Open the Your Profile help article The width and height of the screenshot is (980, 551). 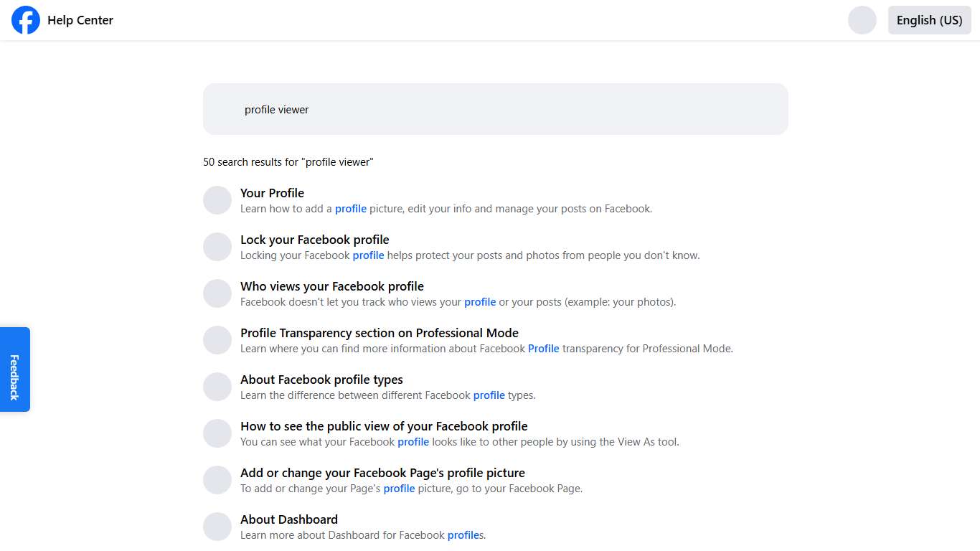272,192
